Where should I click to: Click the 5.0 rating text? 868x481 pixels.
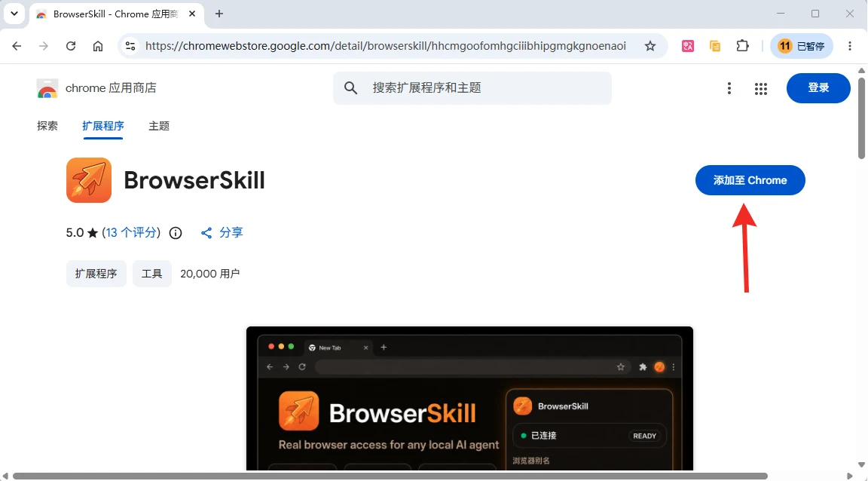click(75, 233)
